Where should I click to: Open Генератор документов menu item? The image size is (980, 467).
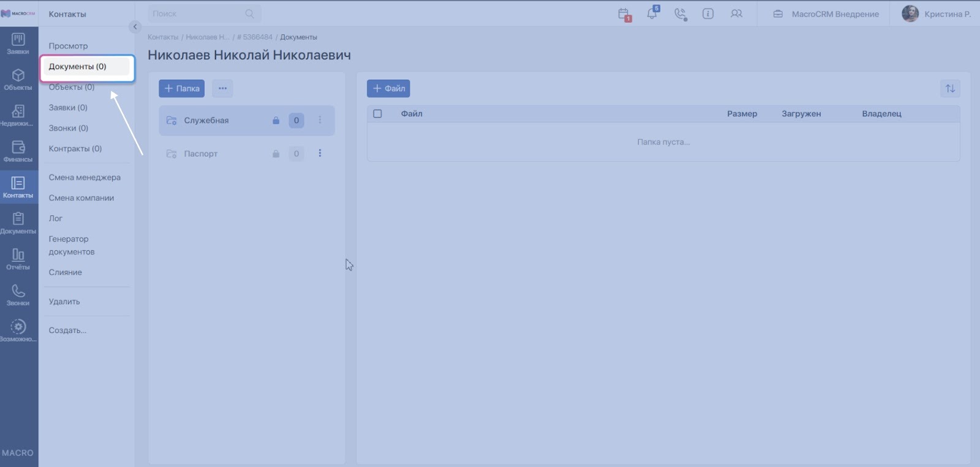pos(71,245)
